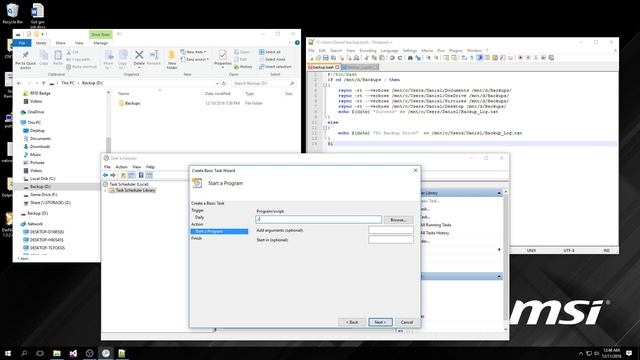
Task: Click the Add arguments (optional) field
Action: click(391, 230)
